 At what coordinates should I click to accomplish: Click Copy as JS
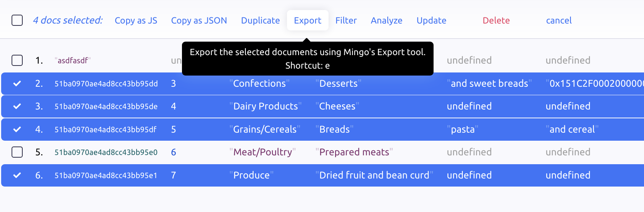(x=136, y=20)
